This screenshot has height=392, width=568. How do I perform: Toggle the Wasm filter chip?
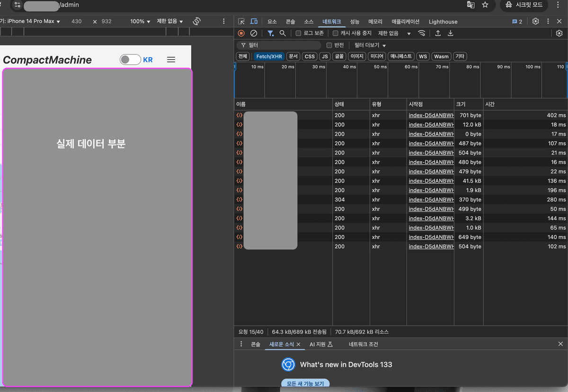pos(441,56)
